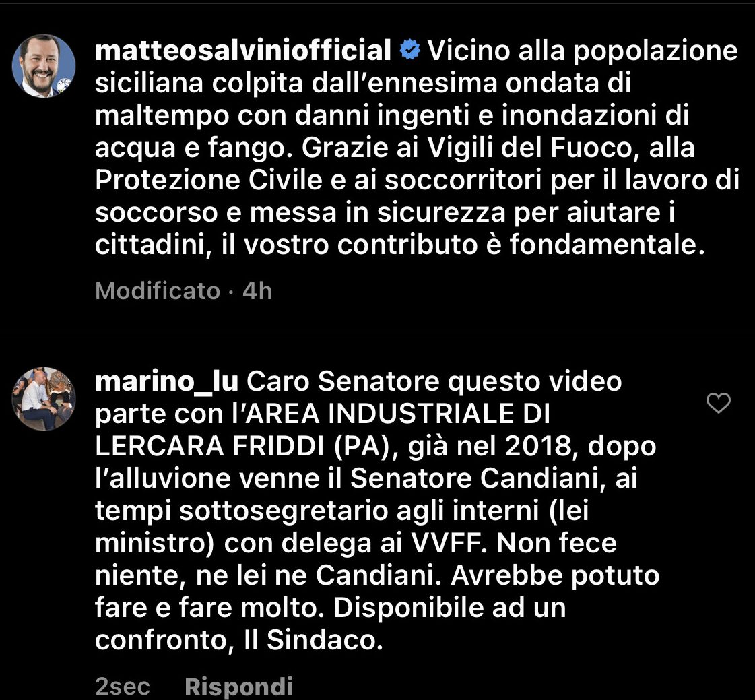Like marino_lu's comment with the heart icon
Image resolution: width=755 pixels, height=700 pixels.
click(719, 403)
